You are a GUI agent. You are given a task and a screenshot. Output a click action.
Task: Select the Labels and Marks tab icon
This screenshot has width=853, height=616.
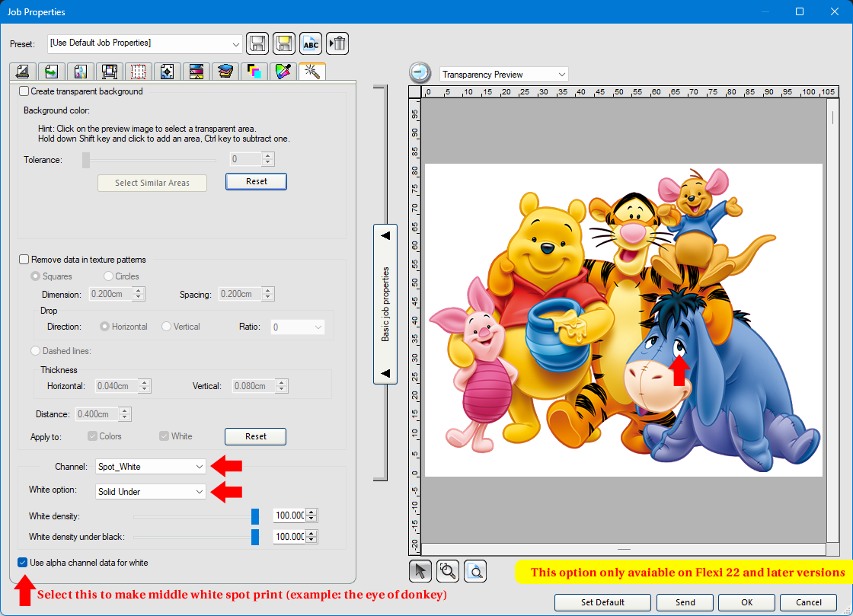point(167,71)
